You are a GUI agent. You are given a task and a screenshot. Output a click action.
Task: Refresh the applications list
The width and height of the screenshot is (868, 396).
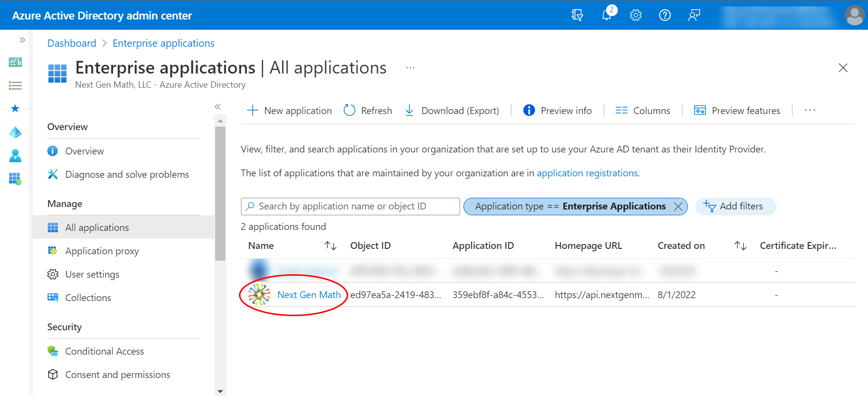point(368,111)
